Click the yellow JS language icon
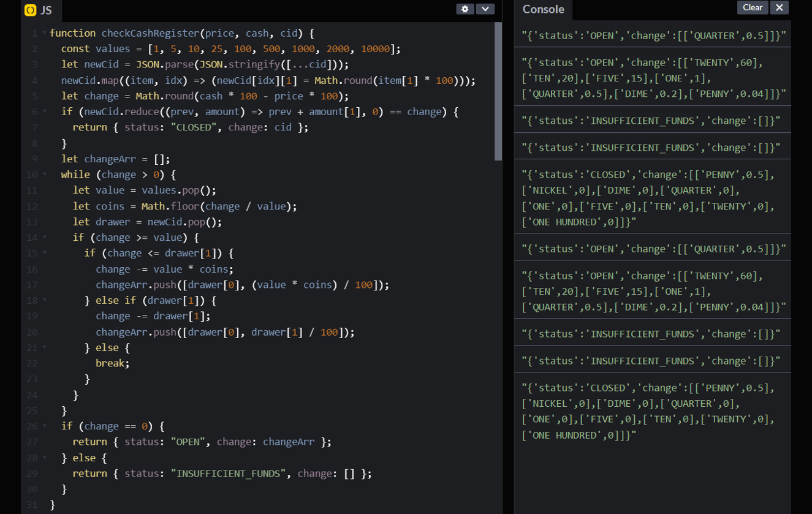This screenshot has width=812, height=514. (x=30, y=10)
